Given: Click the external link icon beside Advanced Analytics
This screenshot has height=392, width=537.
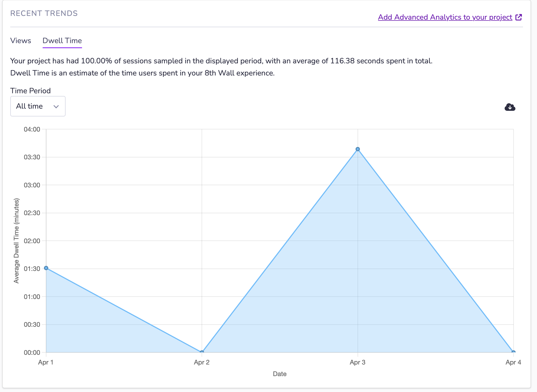Looking at the screenshot, I should point(519,17).
